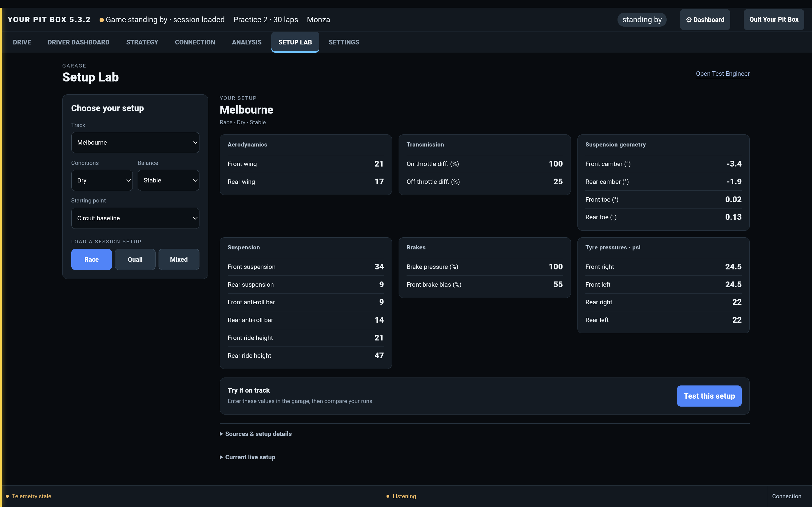The image size is (812, 507).
Task: Open Test Engineer link
Action: pos(723,74)
